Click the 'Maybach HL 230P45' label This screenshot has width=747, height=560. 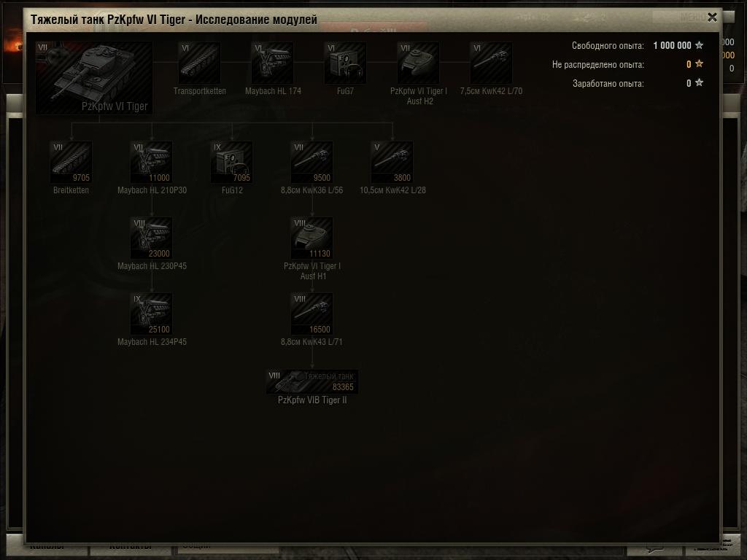pos(152,265)
